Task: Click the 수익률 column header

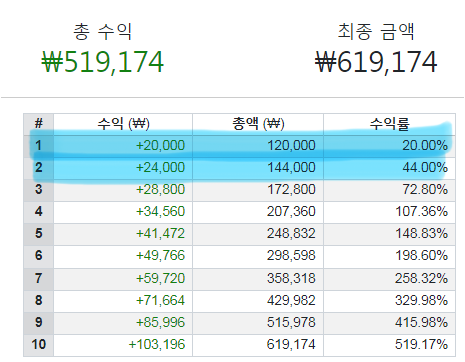Action: pos(389,124)
